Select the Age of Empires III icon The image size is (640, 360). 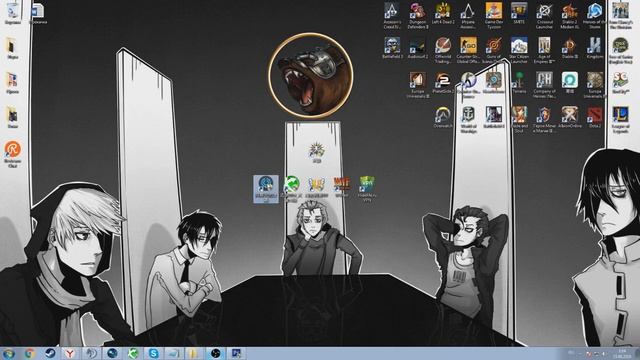pyautogui.click(x=544, y=50)
